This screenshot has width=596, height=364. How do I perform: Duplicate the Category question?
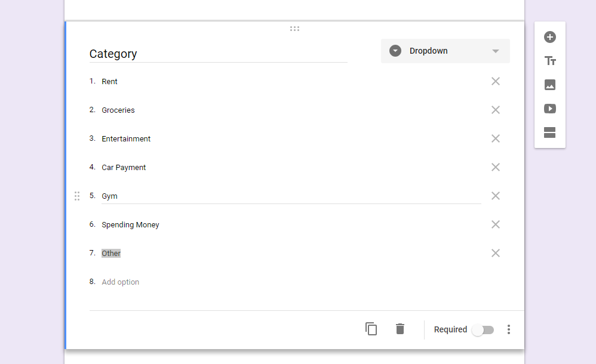[371, 329]
